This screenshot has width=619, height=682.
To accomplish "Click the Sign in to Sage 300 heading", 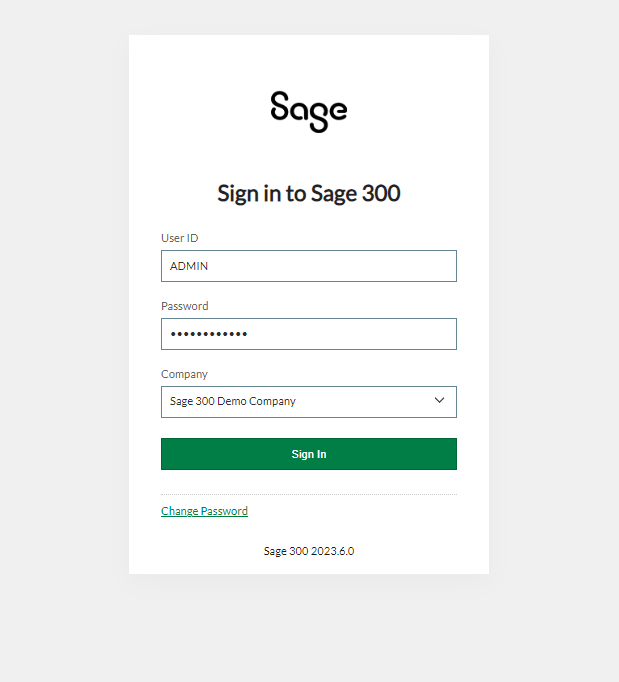I will point(309,193).
